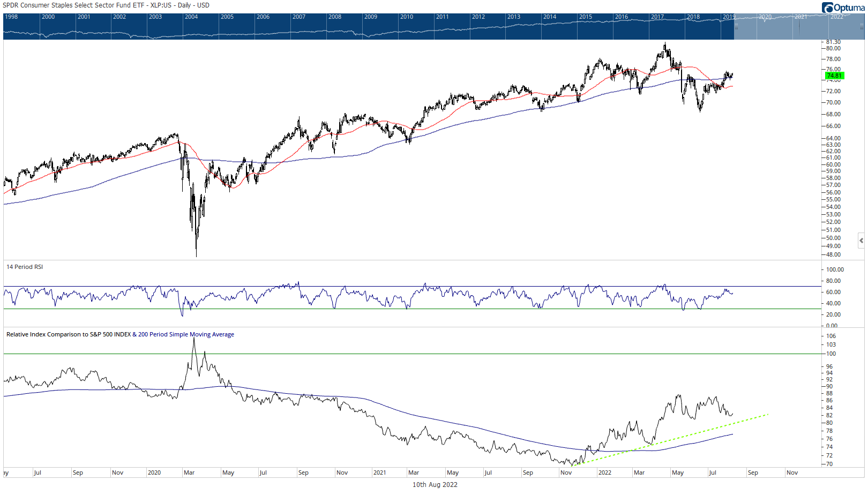Click the 81.30 price scale value

point(834,42)
